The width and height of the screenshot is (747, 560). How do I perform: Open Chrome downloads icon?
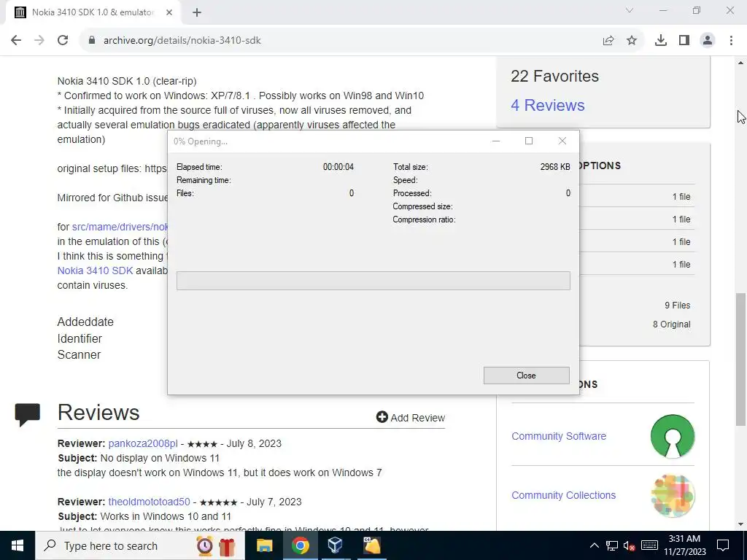pyautogui.click(x=661, y=41)
